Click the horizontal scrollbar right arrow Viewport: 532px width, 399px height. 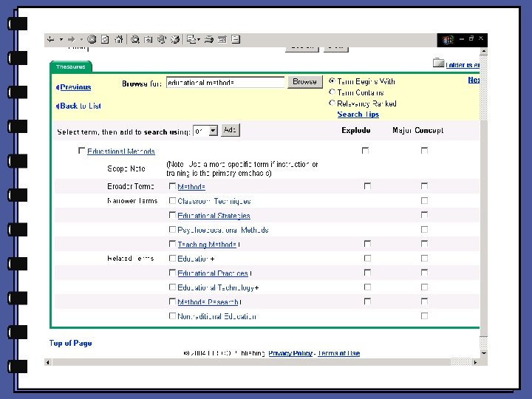click(475, 362)
